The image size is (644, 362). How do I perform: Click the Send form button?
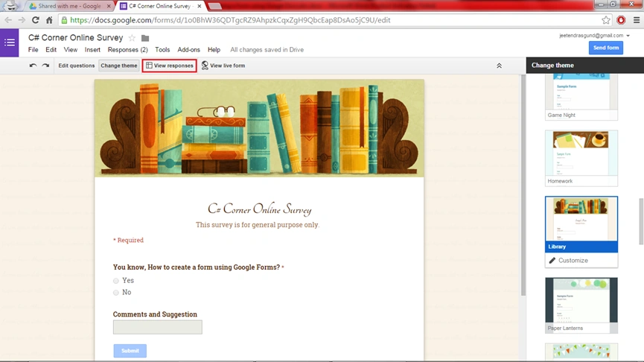606,48
